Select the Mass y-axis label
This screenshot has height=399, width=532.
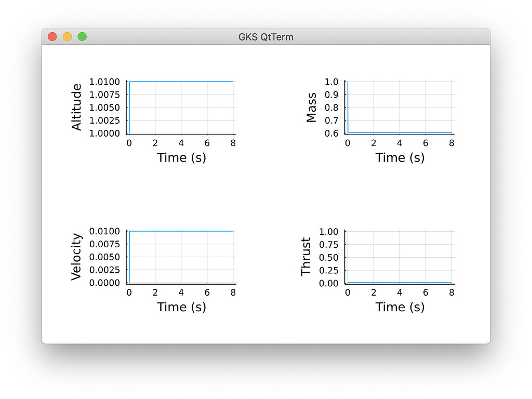coord(312,107)
